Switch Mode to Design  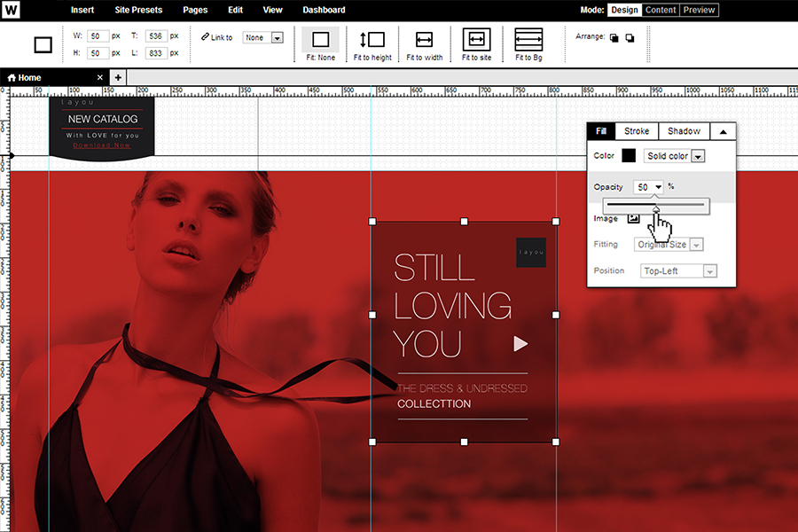[623, 10]
